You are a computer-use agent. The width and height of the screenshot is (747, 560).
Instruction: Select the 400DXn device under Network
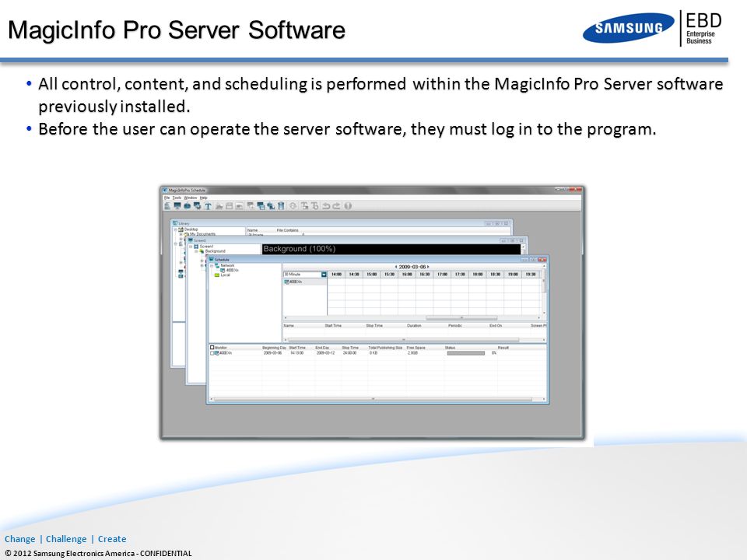pyautogui.click(x=232, y=271)
